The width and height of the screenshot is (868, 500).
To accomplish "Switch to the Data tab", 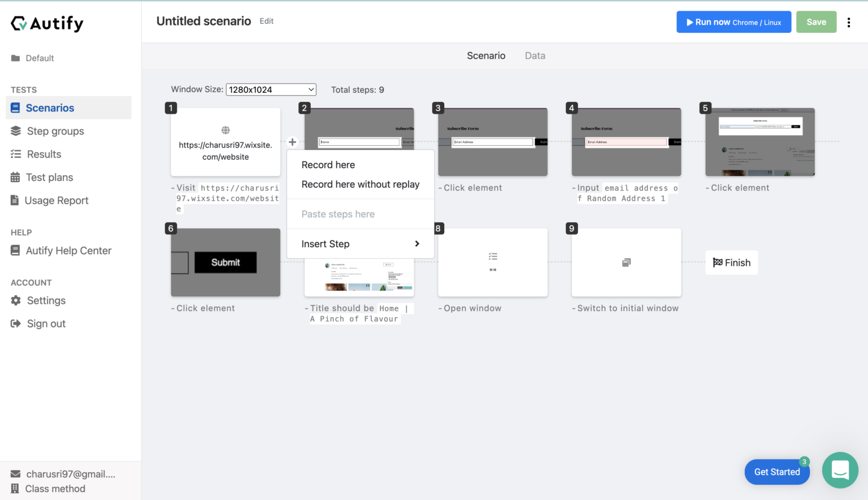I will coord(535,55).
